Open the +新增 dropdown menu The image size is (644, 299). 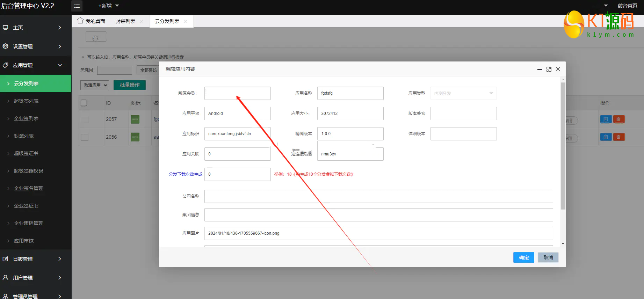tap(108, 6)
